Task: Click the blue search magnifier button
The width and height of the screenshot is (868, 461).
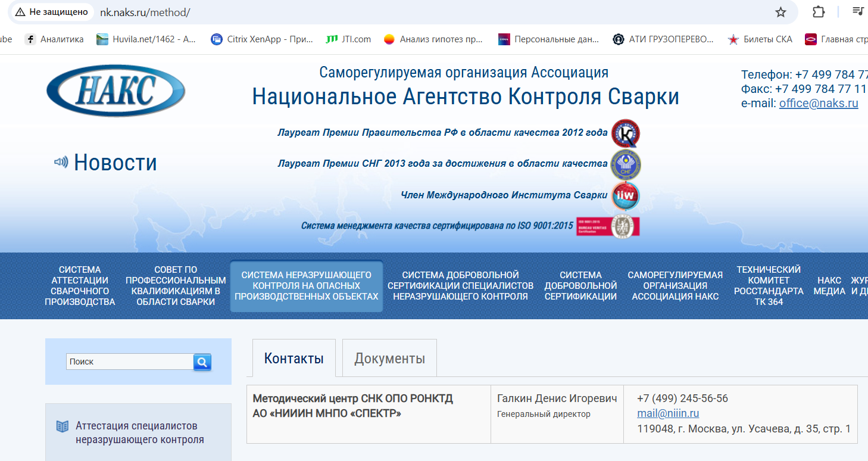Action: (x=202, y=362)
